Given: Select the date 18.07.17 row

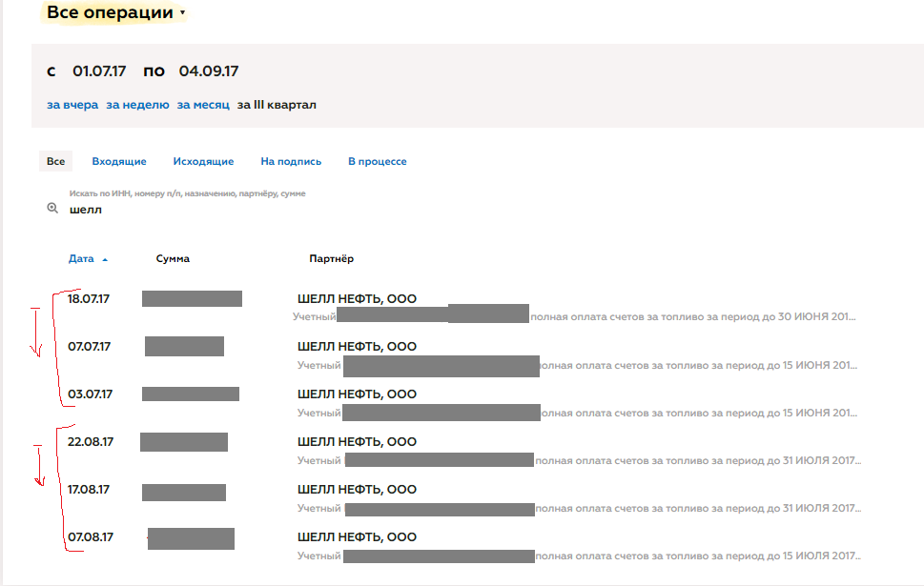Looking at the screenshot, I should point(89,298).
